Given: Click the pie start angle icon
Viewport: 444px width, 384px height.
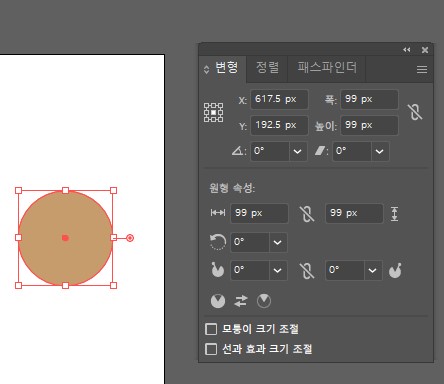Looking at the screenshot, I should tap(217, 270).
